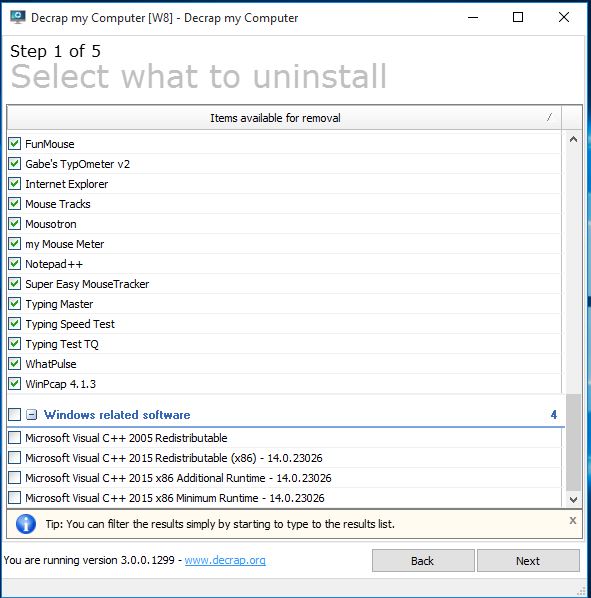
Task: Deselect the my Mouse Meter checkbox
Action: point(14,244)
